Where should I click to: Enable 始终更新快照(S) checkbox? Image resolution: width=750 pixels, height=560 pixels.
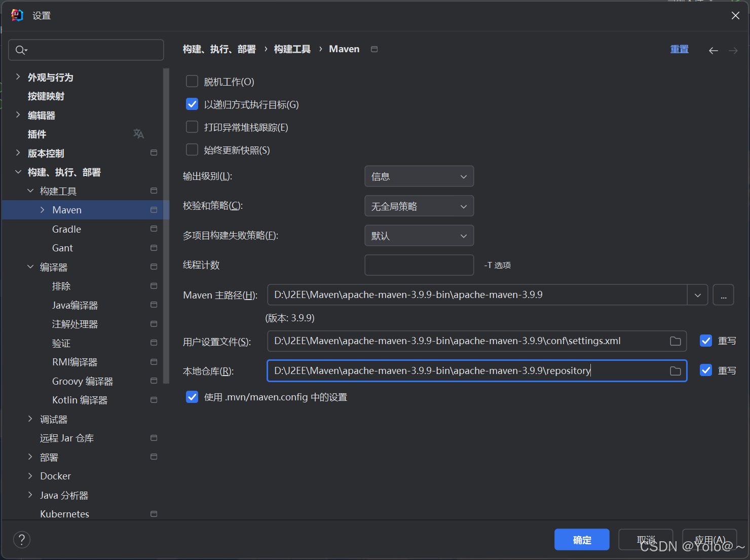[x=192, y=150]
